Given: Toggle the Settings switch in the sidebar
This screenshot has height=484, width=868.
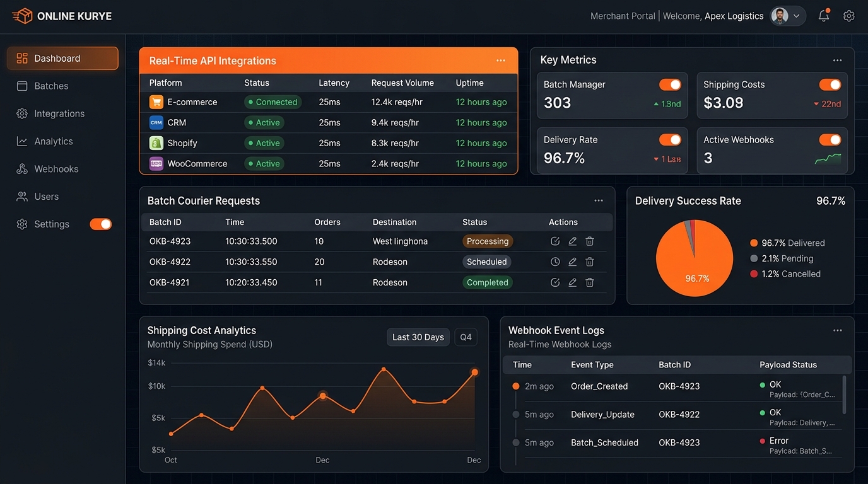Looking at the screenshot, I should pyautogui.click(x=101, y=224).
